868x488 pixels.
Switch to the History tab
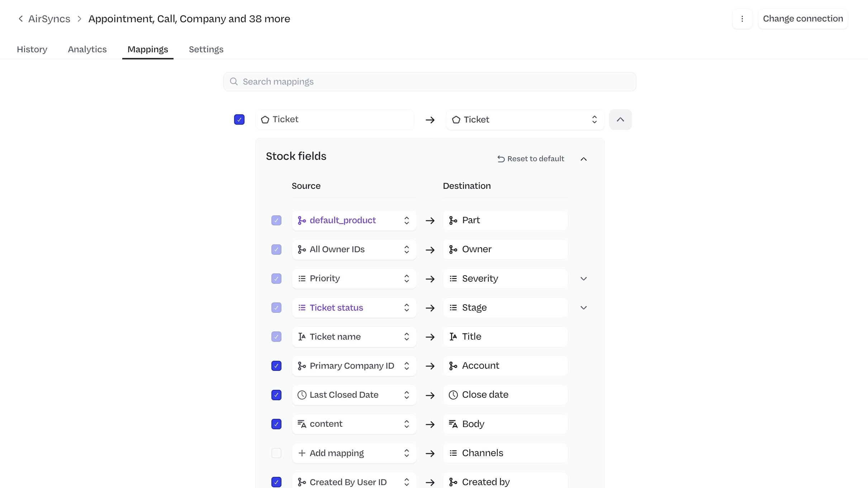32,49
